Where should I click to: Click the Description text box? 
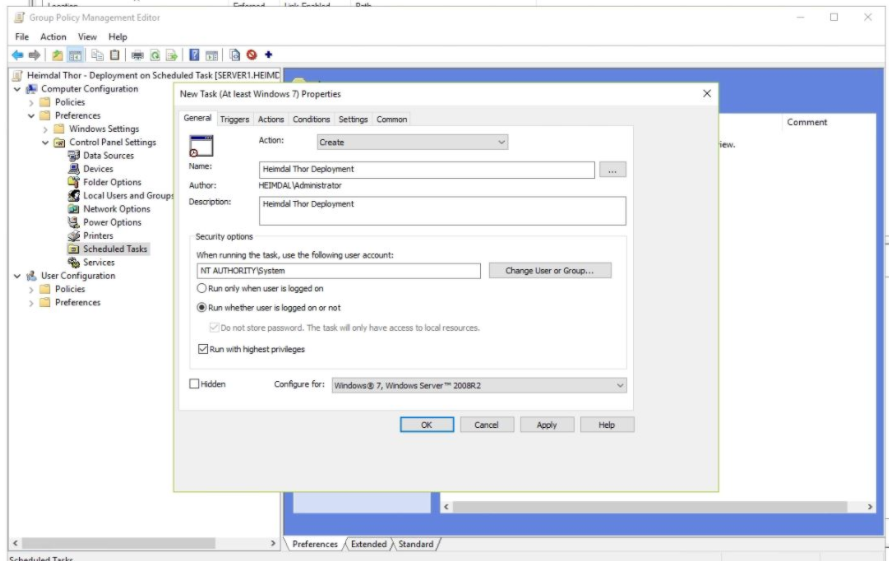(x=443, y=211)
